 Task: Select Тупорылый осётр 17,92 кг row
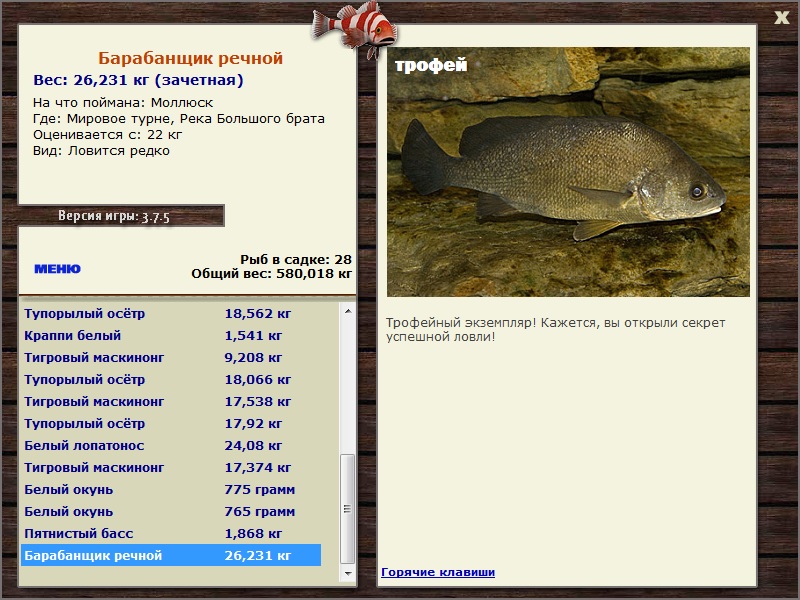[x=171, y=423]
